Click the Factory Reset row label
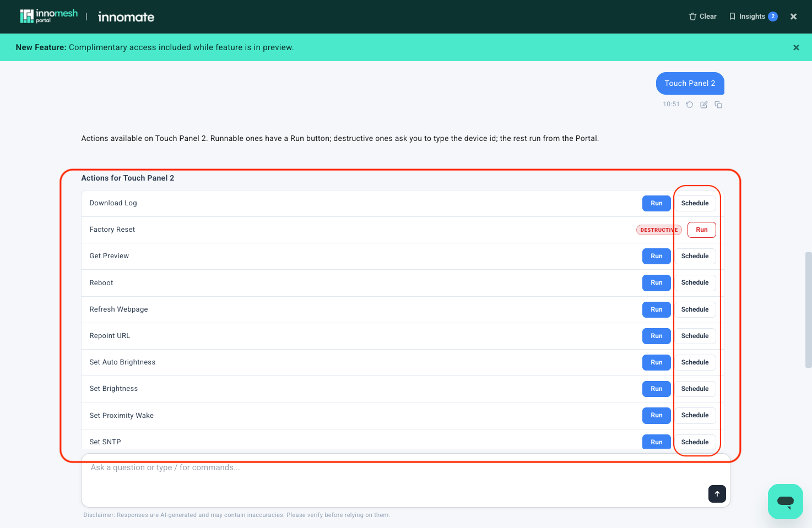Screen dimensions: 812x528 click(112, 230)
